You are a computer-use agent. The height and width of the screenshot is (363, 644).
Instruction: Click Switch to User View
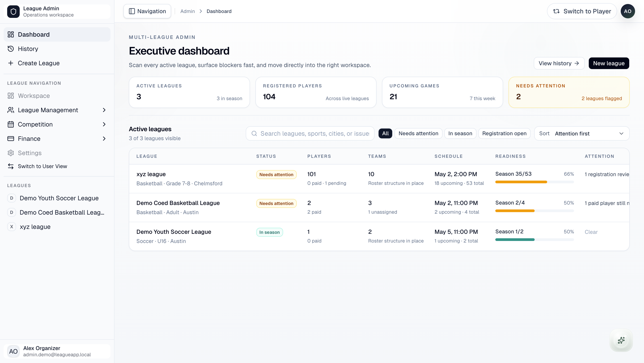(57, 166)
